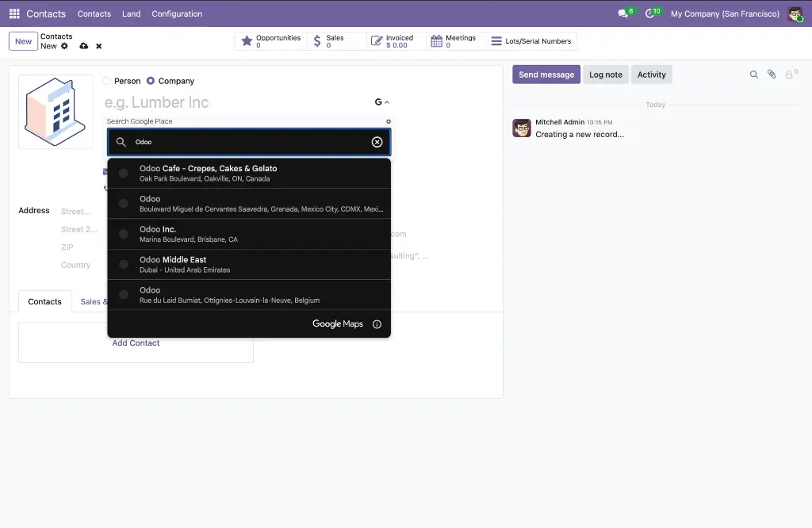The height and width of the screenshot is (528, 812).
Task: Click the Creating a new record message
Action: [x=580, y=135]
